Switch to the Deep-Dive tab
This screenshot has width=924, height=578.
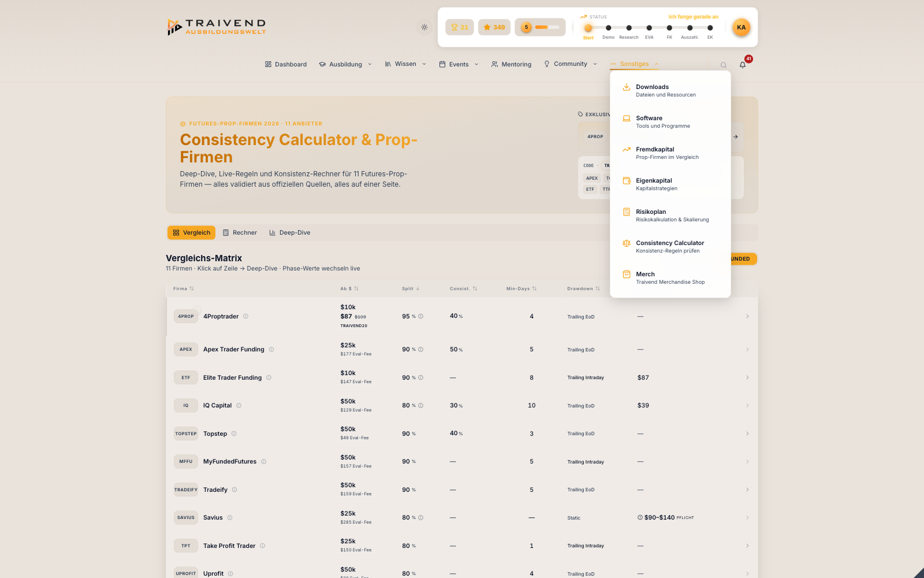(x=289, y=232)
